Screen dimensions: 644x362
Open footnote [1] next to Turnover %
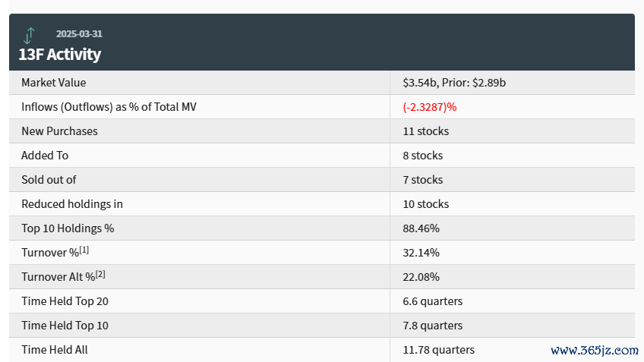pos(84,250)
